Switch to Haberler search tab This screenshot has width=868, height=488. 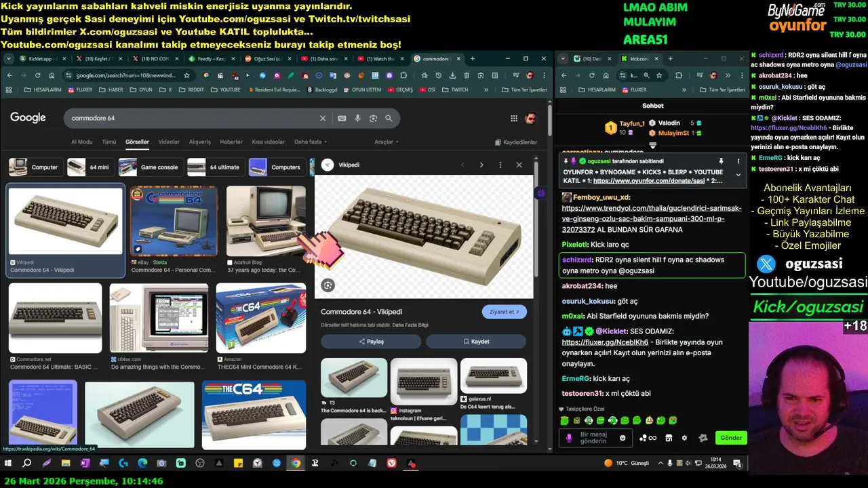[231, 142]
